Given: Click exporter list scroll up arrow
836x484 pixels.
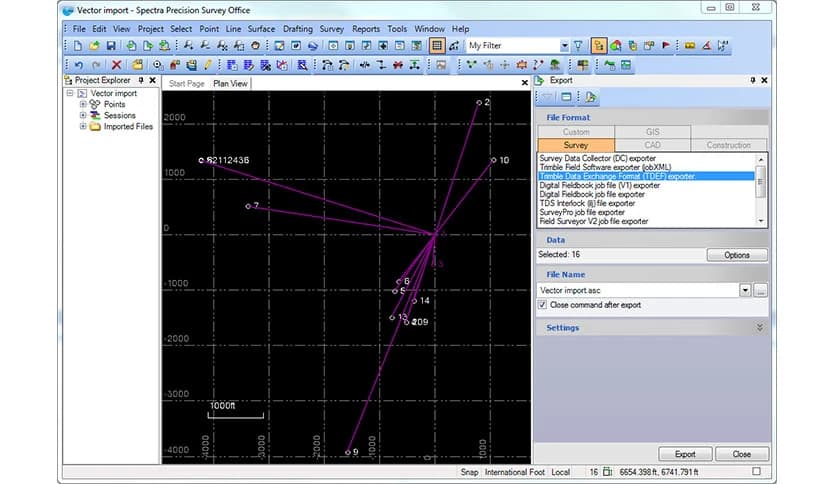Looking at the screenshot, I should pos(761,159).
